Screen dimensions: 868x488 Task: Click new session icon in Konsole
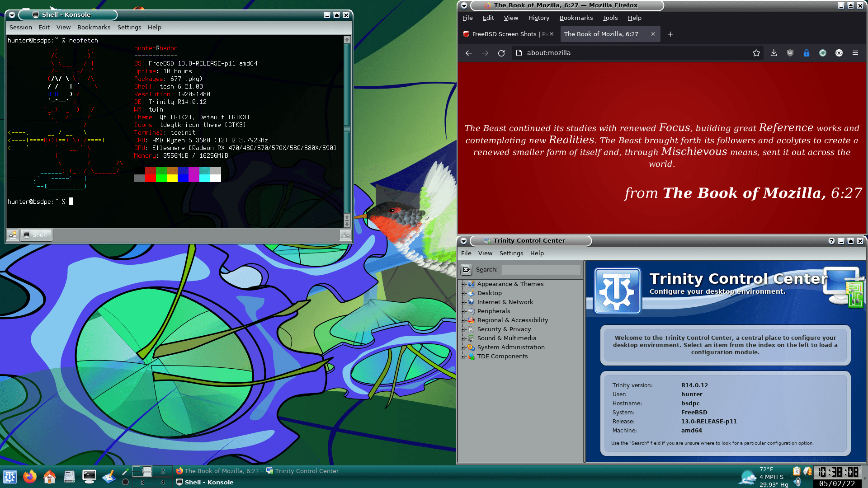point(13,235)
